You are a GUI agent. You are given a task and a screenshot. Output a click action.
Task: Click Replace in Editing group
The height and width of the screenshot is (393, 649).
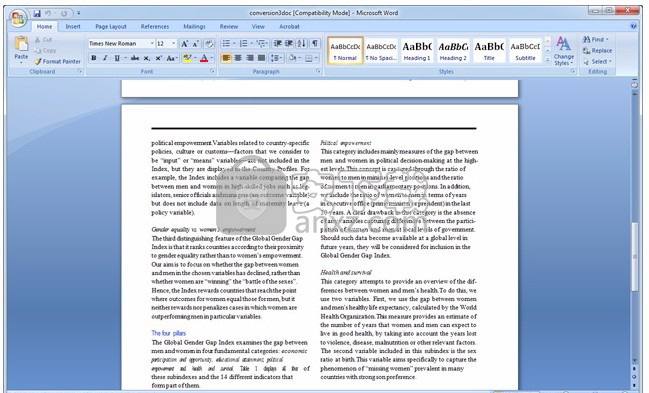click(597, 51)
